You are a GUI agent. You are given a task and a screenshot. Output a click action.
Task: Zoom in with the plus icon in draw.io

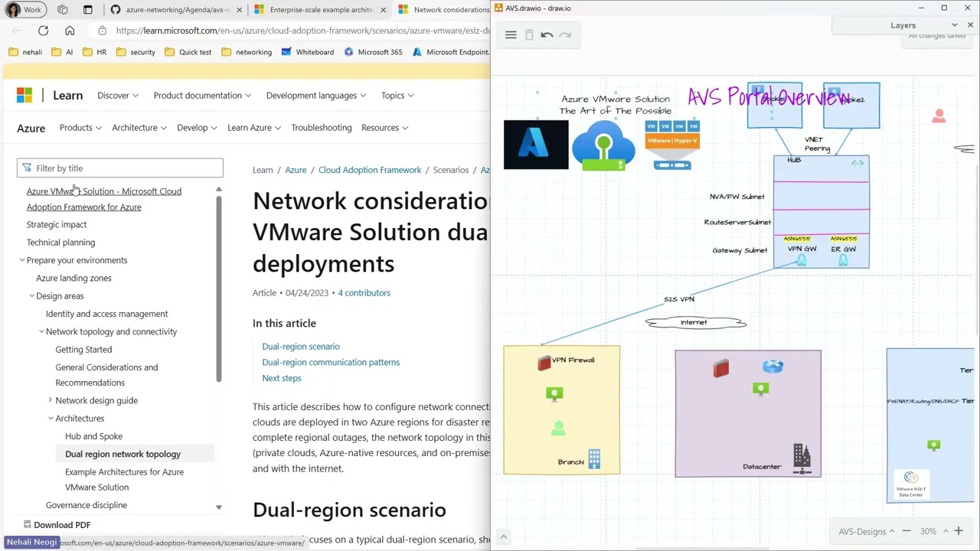point(958,531)
